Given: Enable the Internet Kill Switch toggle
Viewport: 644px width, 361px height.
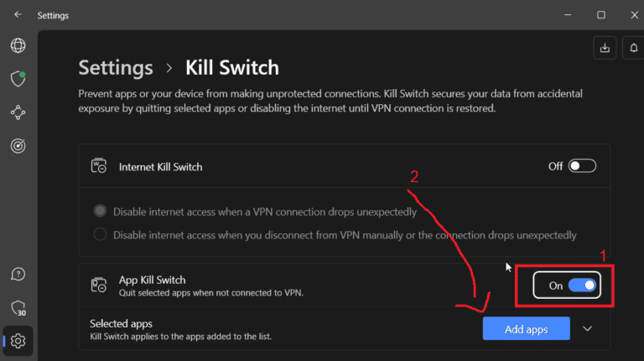Looking at the screenshot, I should coord(582,166).
